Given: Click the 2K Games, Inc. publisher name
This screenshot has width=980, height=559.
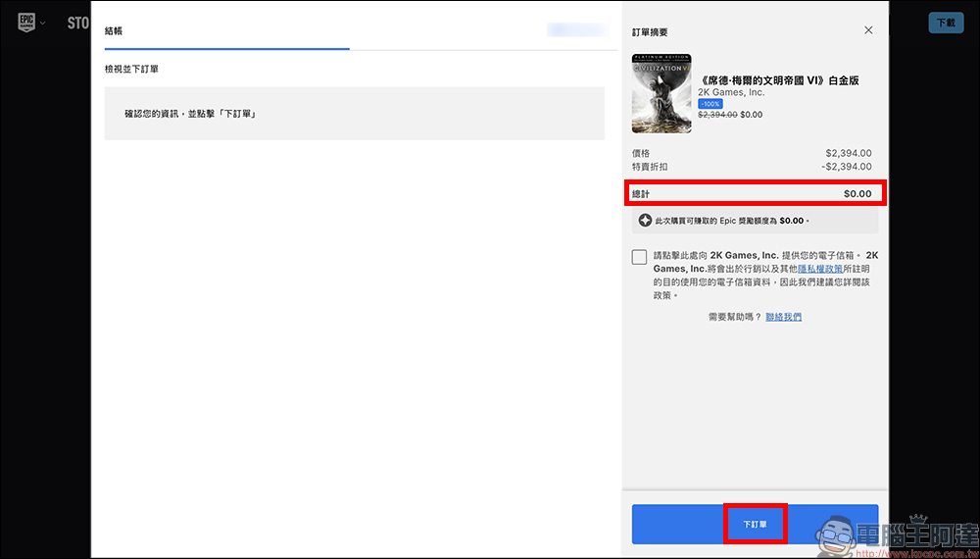Looking at the screenshot, I should click(731, 92).
